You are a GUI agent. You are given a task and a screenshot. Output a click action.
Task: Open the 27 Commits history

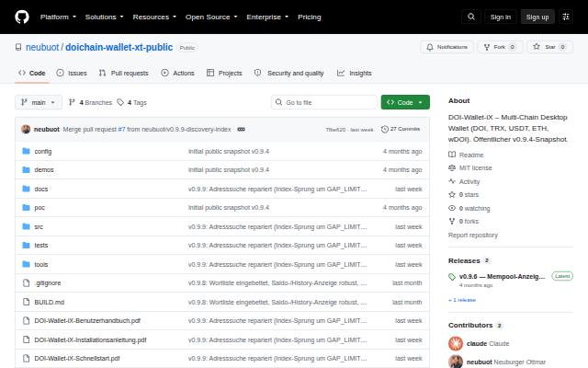point(401,129)
